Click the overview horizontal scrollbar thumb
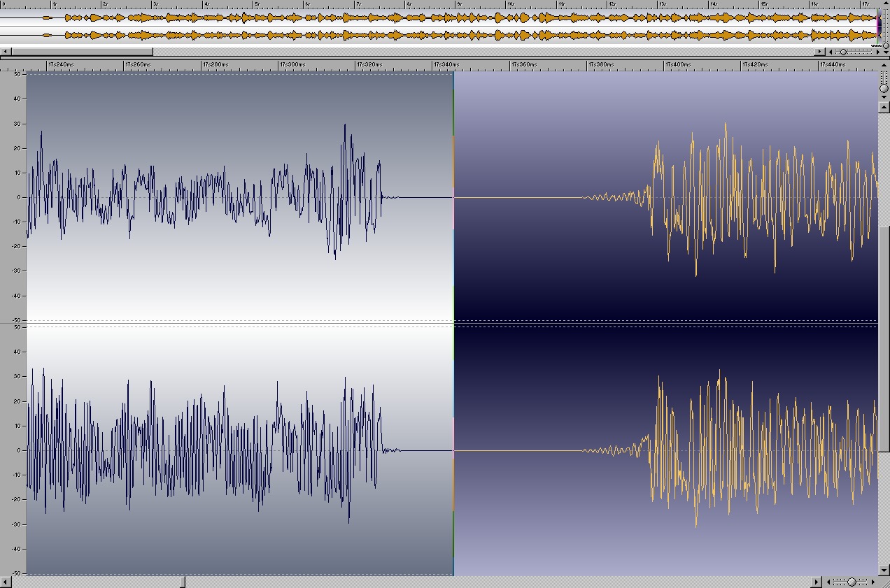890x588 pixels. [x=82, y=52]
